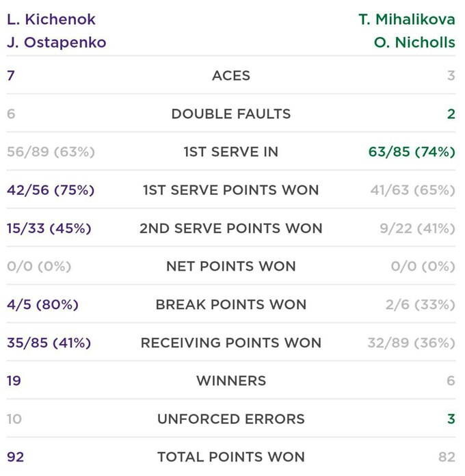Screen dimensions: 465x476
Task: Select the 32/89 (36%) receiving points value
Action: click(411, 343)
